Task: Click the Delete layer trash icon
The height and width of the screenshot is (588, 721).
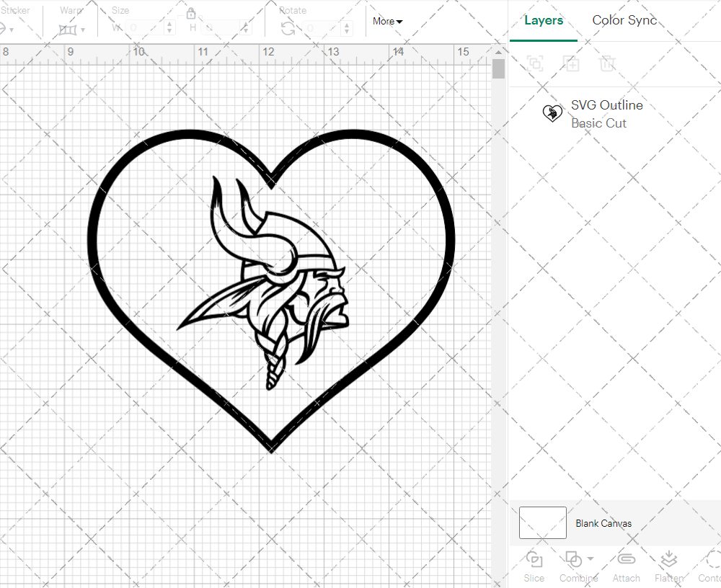Action: point(607,63)
